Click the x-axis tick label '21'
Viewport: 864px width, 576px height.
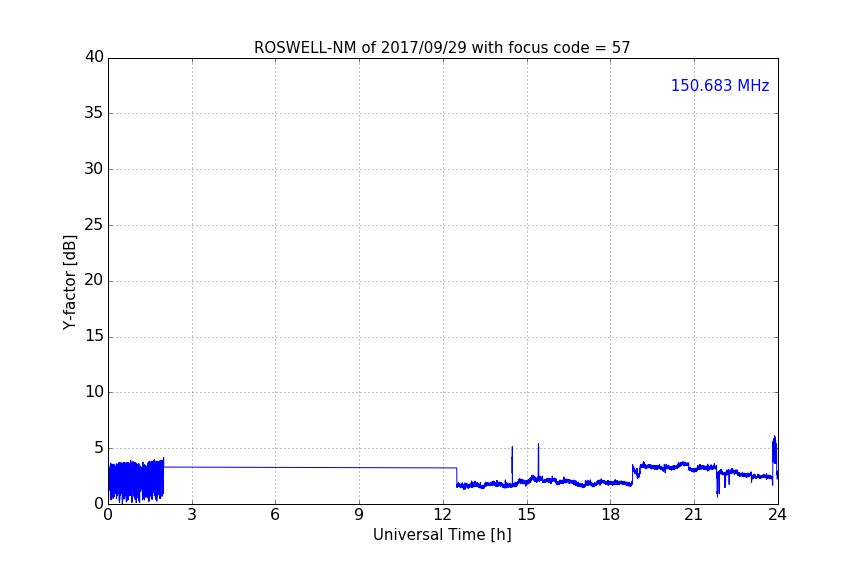[694, 515]
